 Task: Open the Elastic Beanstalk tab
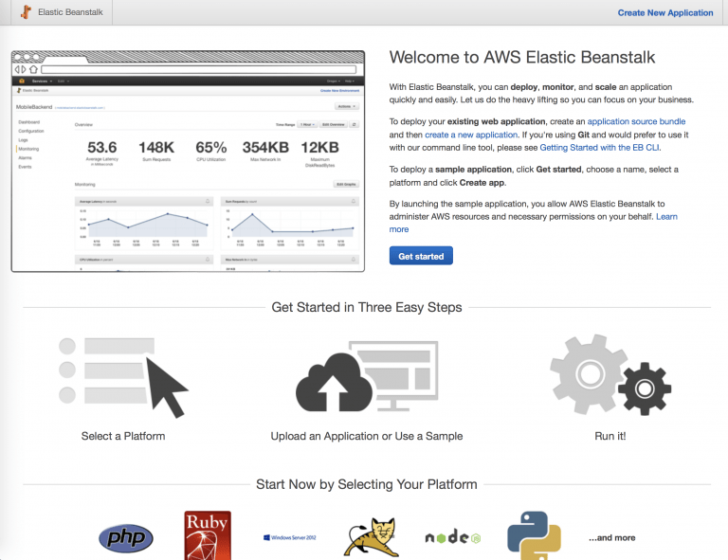(64, 13)
